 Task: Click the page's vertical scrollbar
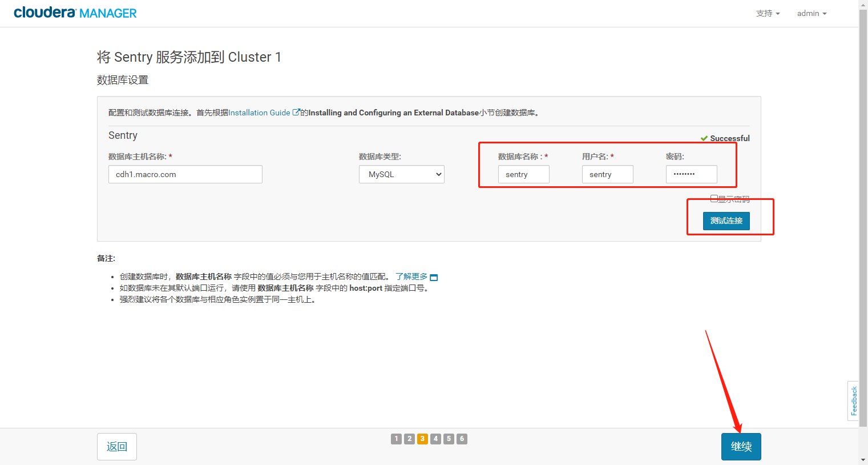tap(863, 217)
